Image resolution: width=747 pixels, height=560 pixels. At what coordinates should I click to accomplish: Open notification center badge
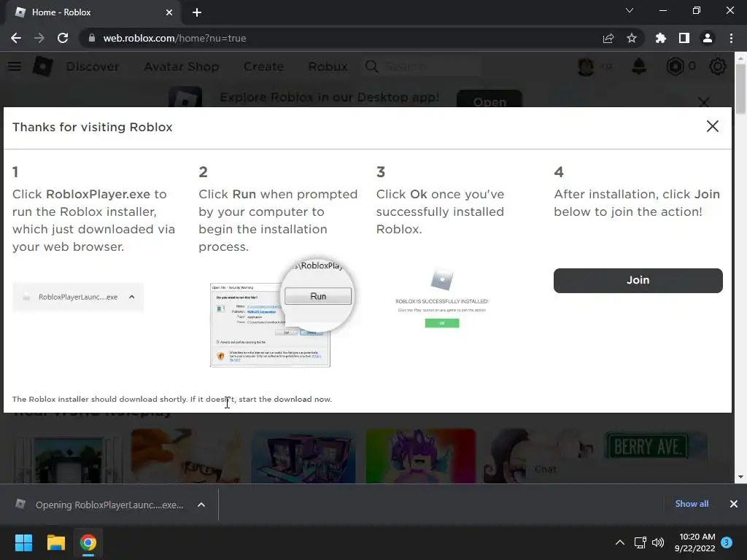(x=727, y=542)
